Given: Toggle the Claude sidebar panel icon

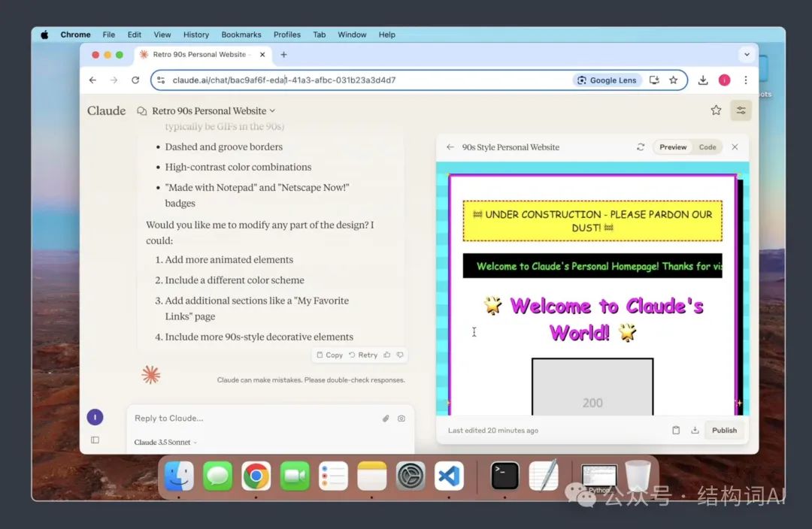Looking at the screenshot, I should click(95, 440).
